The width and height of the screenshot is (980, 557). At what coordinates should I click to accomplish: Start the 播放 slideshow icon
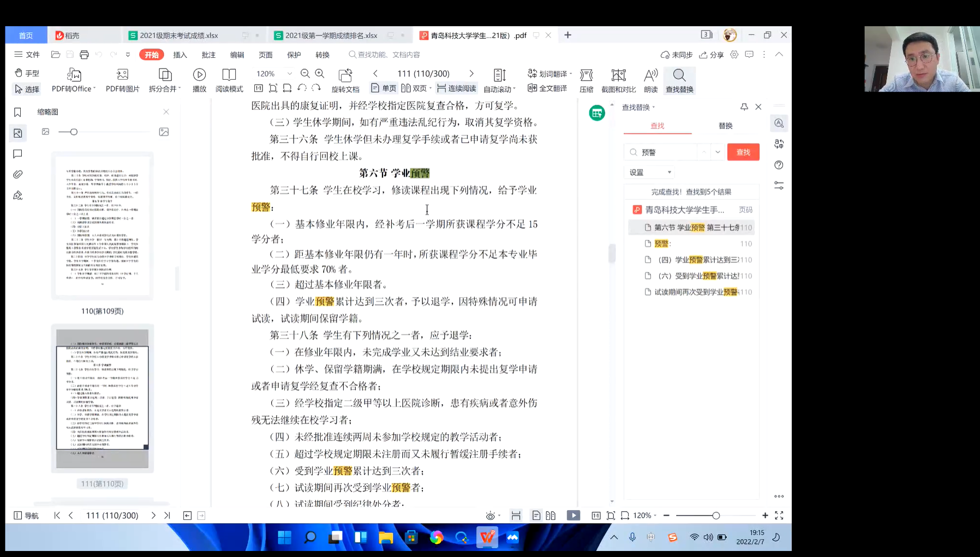pos(199,75)
